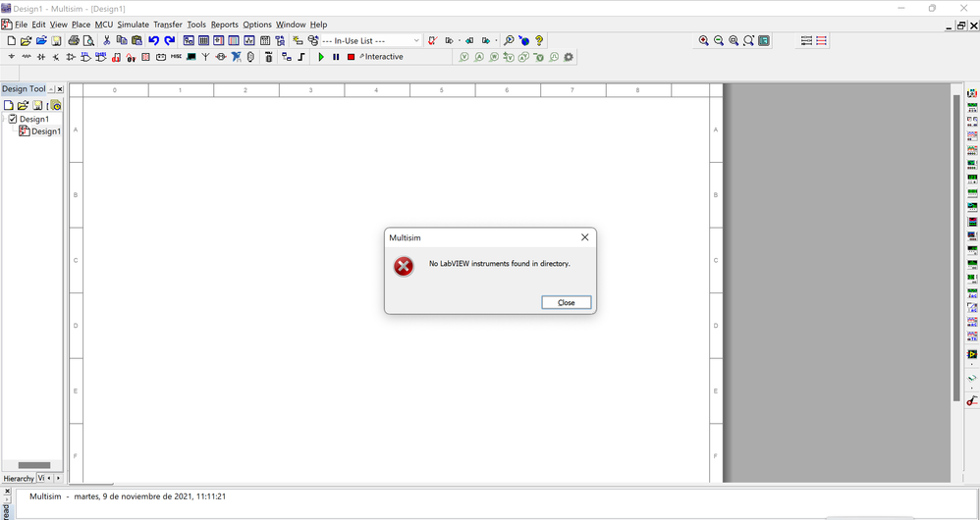Toggle the Spreadsheet view icon
The image size is (980, 520).
tap(203, 40)
